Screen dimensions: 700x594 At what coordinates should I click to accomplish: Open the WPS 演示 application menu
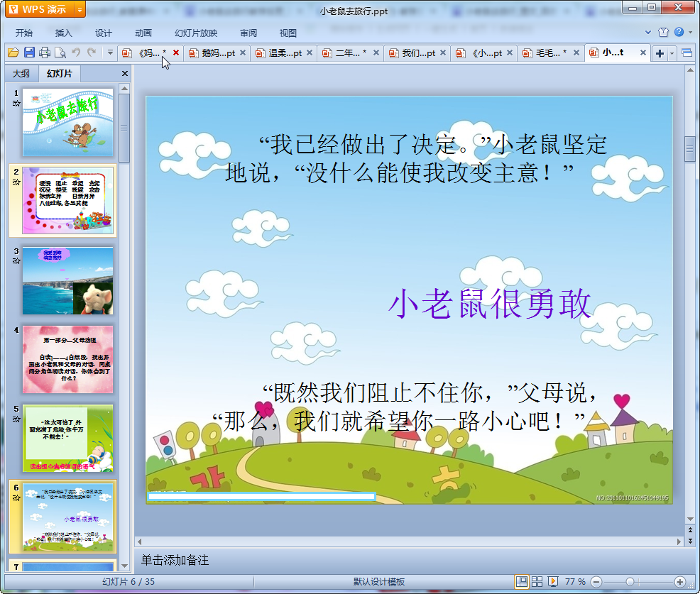click(x=38, y=9)
